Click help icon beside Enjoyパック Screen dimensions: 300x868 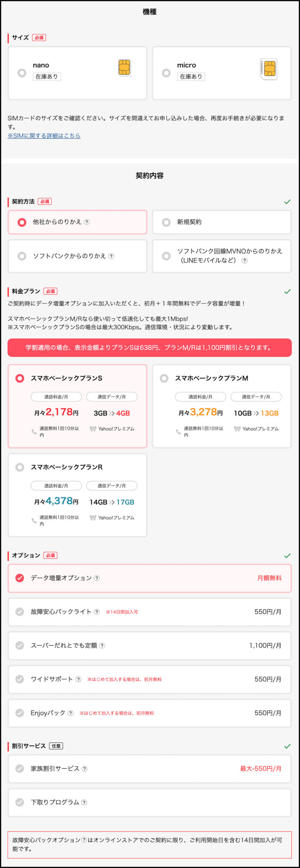[70, 713]
